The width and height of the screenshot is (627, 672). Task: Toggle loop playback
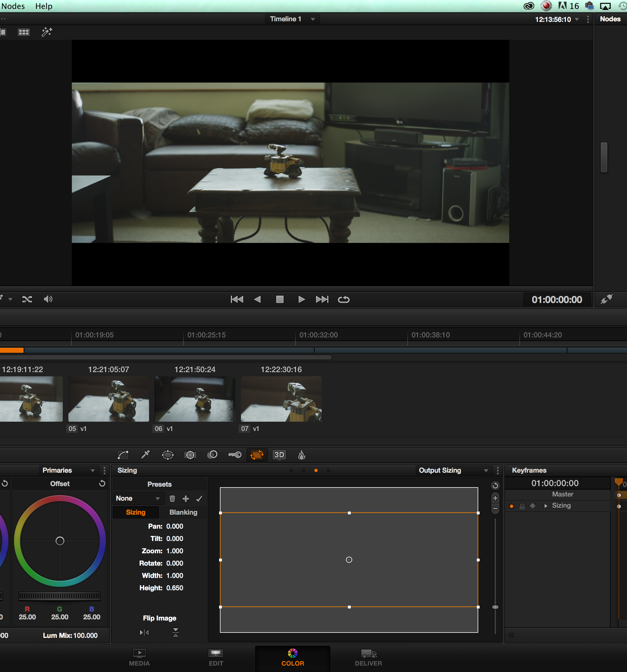(x=343, y=300)
